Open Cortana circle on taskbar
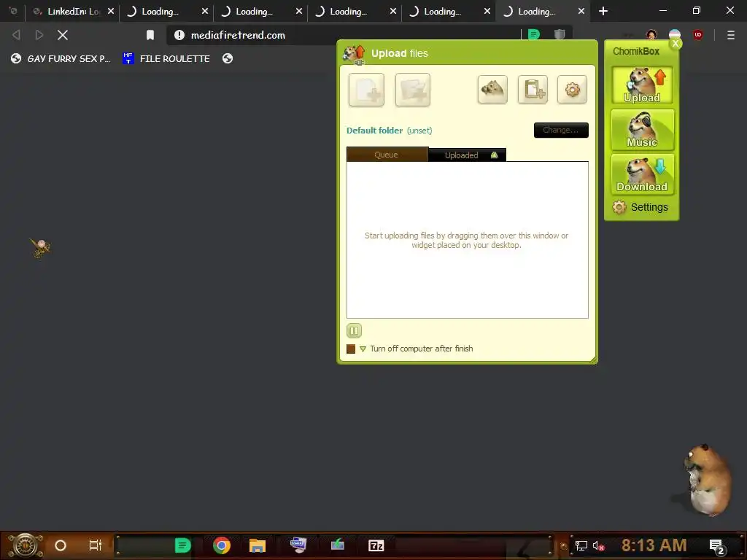This screenshot has height=560, width=747. 61,545
